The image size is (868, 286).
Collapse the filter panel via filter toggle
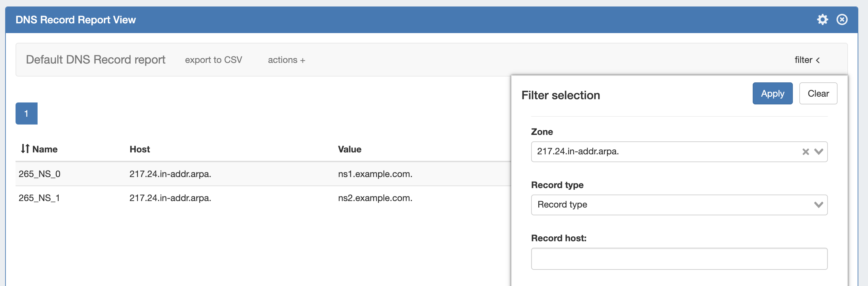click(807, 60)
